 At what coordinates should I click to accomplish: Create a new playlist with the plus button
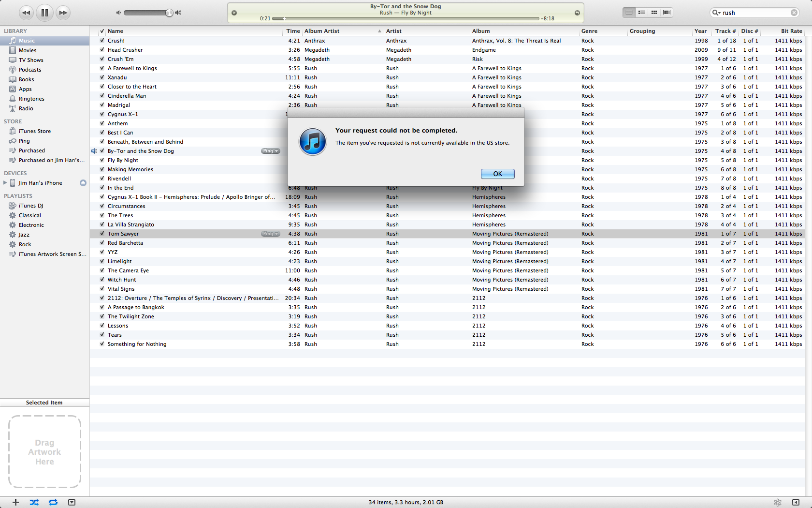tap(16, 502)
